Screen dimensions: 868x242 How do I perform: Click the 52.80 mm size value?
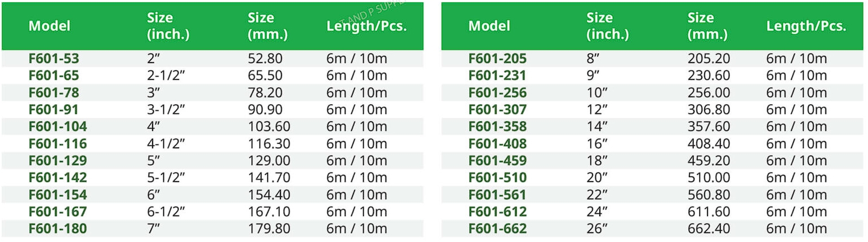[265, 59]
